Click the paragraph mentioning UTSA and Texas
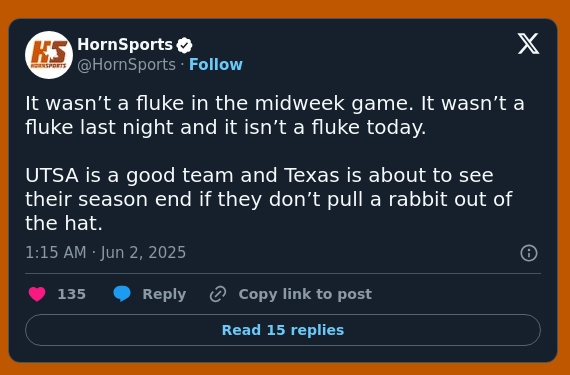Viewport: 570px width, 375px height. (269, 199)
